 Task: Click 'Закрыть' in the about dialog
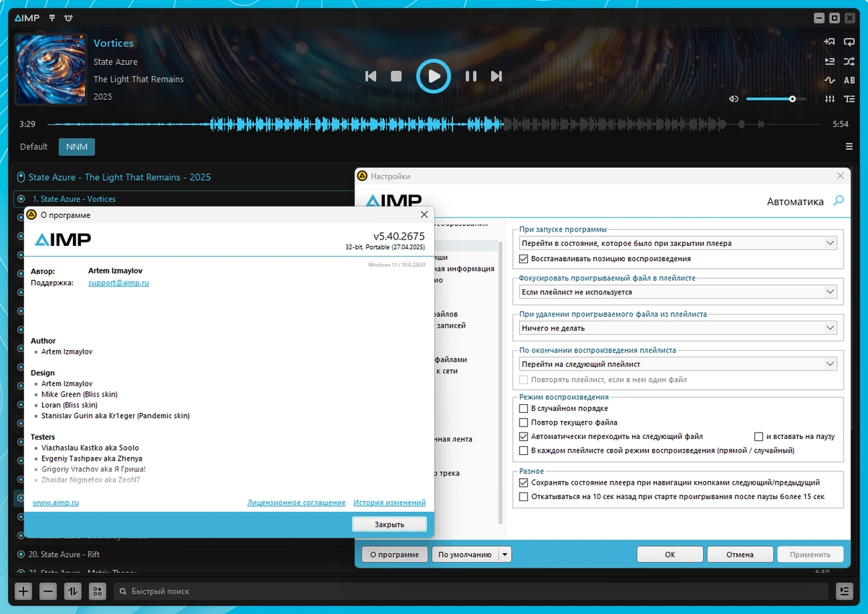tap(389, 524)
